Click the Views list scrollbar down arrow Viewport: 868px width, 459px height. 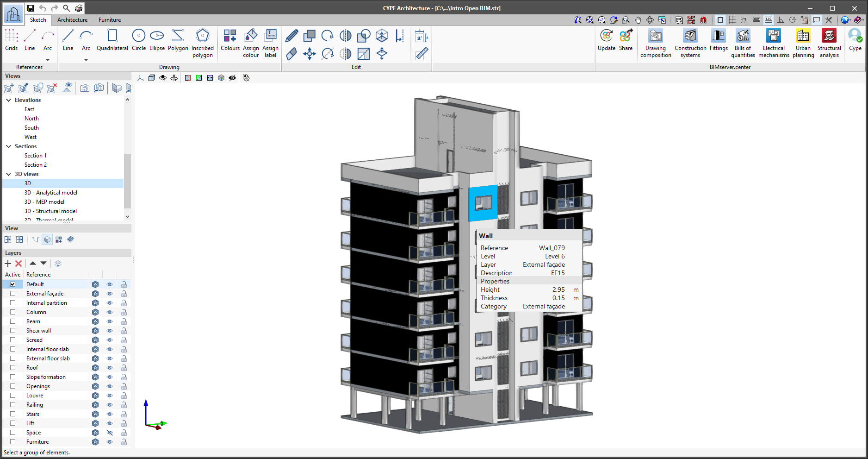pyautogui.click(x=127, y=216)
